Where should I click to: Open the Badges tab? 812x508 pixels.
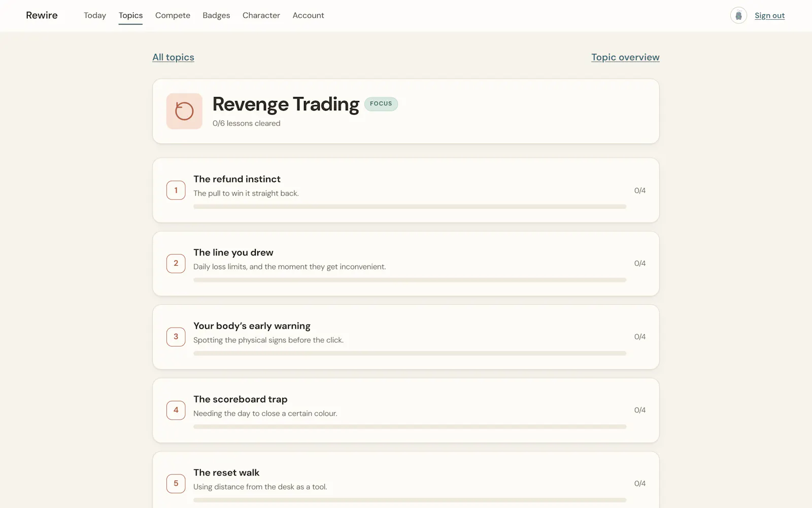tap(216, 15)
